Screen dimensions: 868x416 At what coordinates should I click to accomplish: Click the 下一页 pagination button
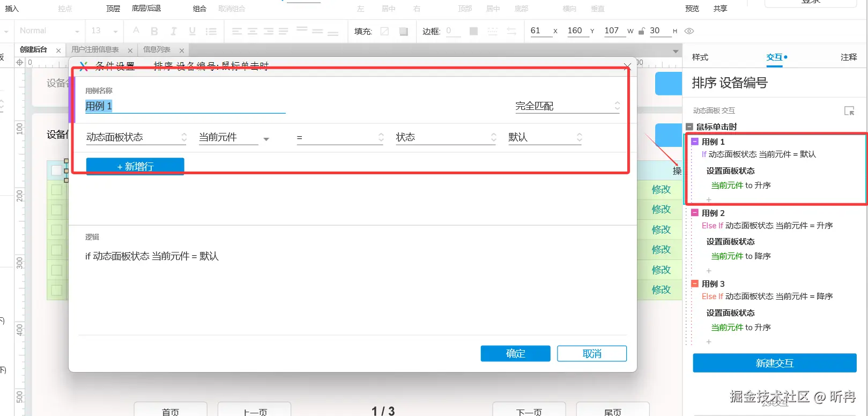pyautogui.click(x=529, y=411)
